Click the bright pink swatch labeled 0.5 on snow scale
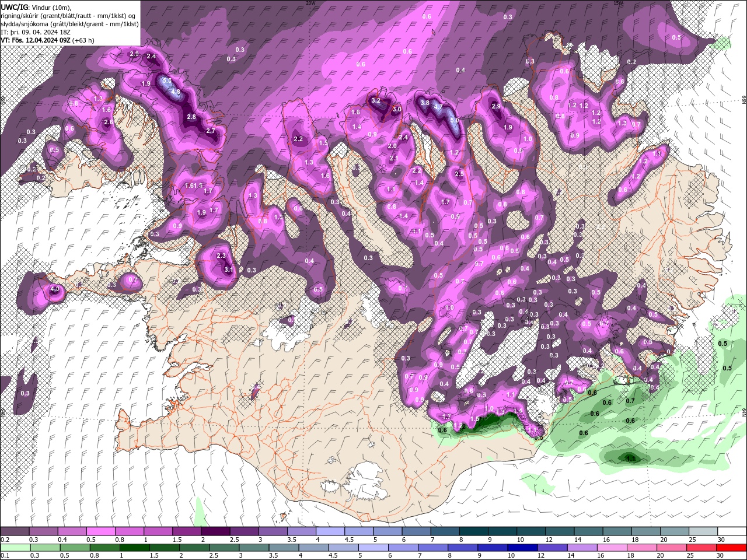 pyautogui.click(x=100, y=531)
